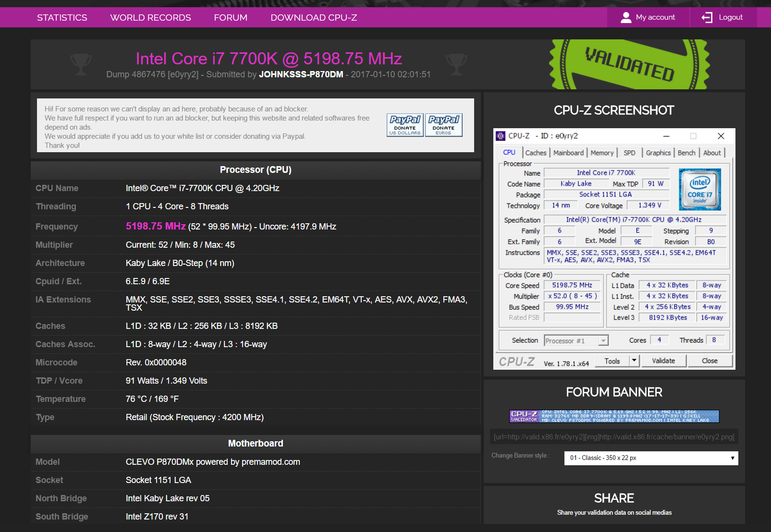Click the Bus Speed 99.95 MHz field in CPU-Z
771x532 pixels.
click(x=572, y=307)
